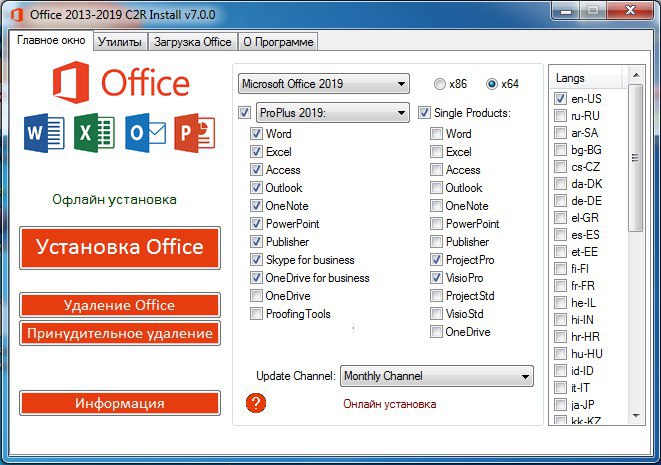Uncheck OneNote in the ProPlus list
661x465 pixels.
(256, 206)
